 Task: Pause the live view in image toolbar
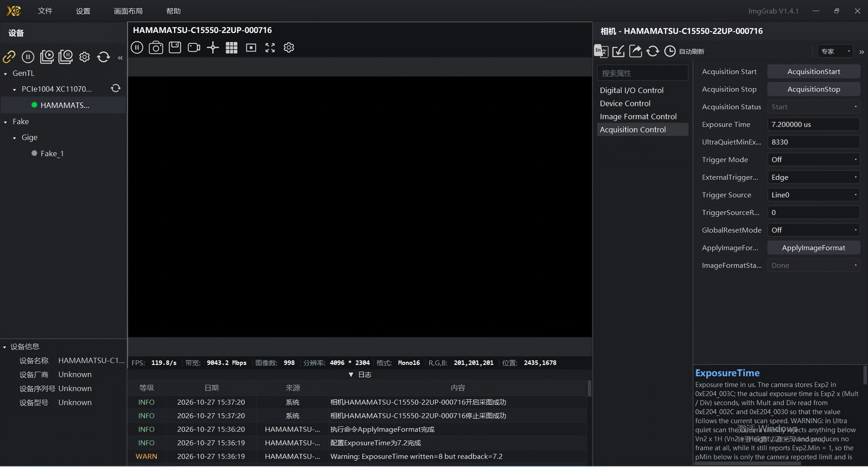[x=137, y=47]
